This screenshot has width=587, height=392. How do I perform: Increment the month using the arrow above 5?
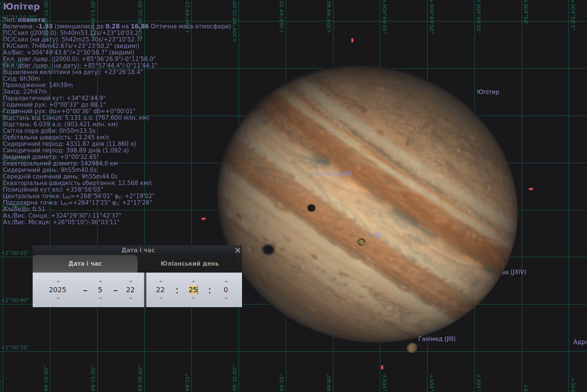coord(100,281)
